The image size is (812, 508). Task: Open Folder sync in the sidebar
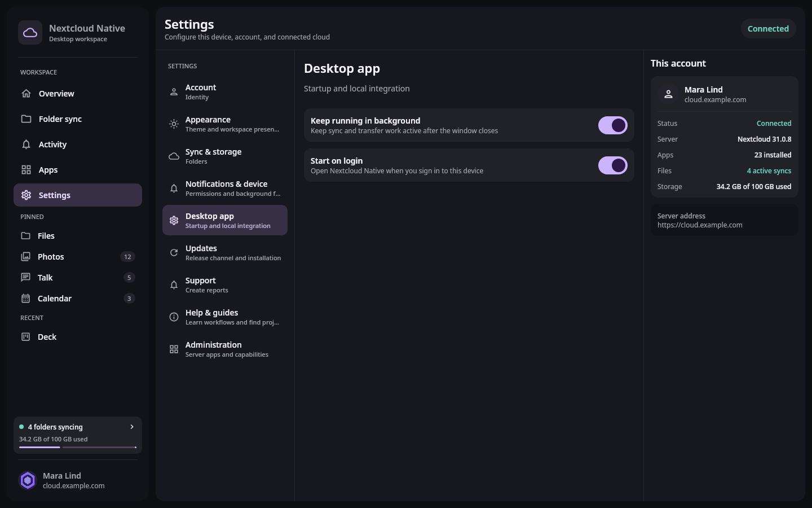[x=78, y=119]
